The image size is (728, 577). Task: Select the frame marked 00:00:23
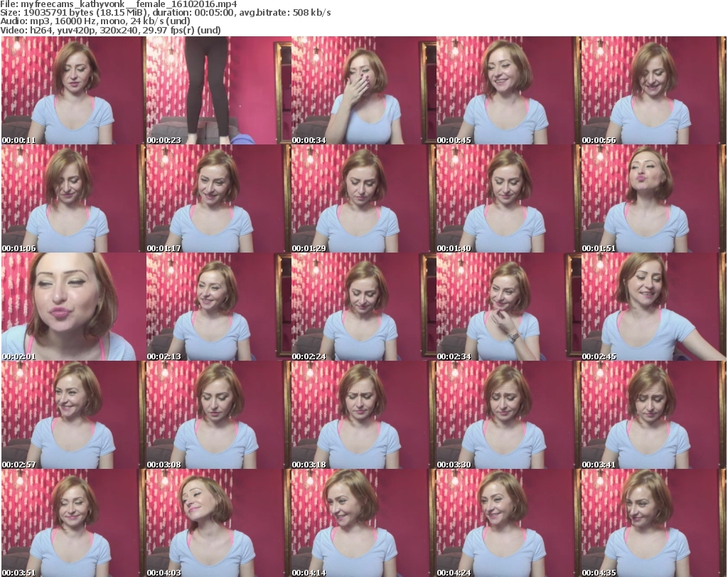click(218, 91)
